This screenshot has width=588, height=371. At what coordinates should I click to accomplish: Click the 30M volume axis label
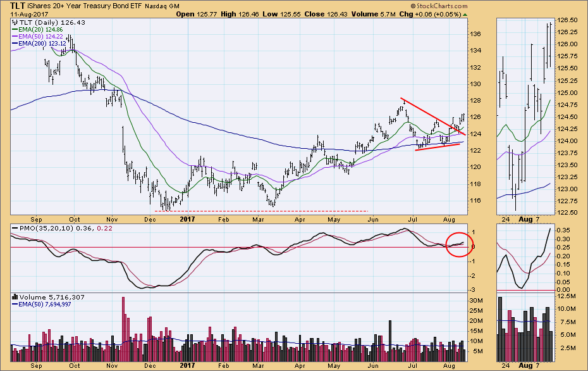tap(476, 300)
